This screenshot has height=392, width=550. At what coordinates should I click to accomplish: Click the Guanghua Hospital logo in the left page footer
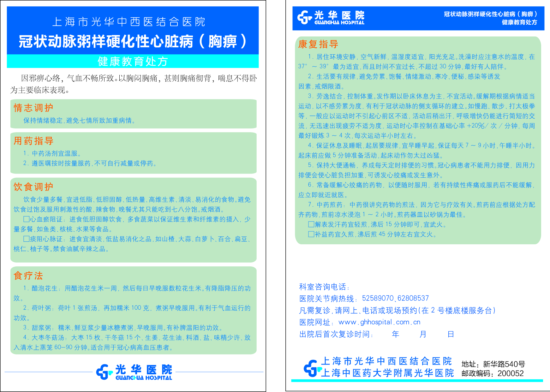click(x=134, y=372)
